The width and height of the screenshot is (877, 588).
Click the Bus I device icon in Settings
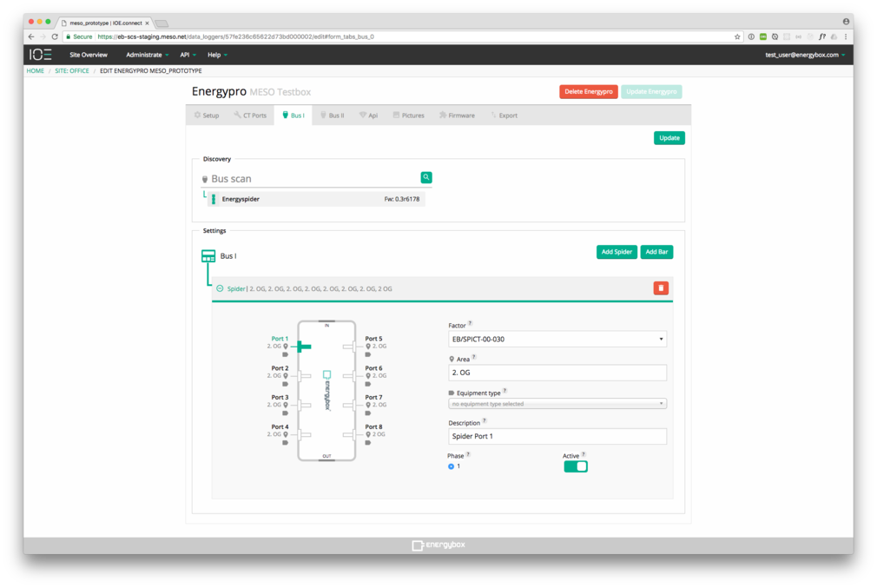pos(208,256)
